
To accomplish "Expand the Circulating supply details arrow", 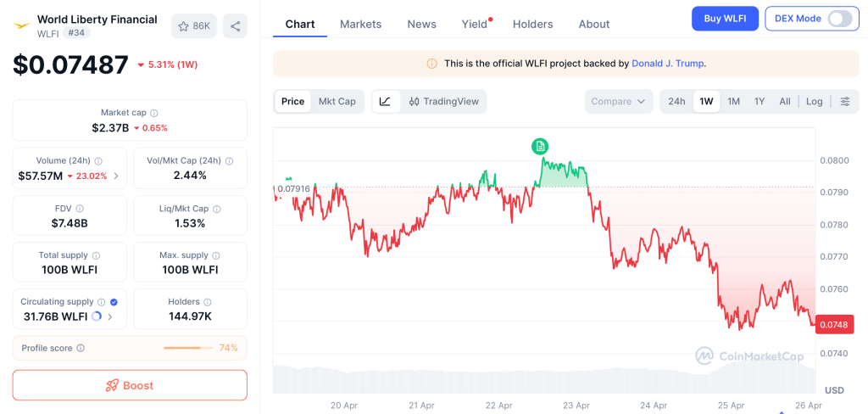I will click(x=110, y=317).
